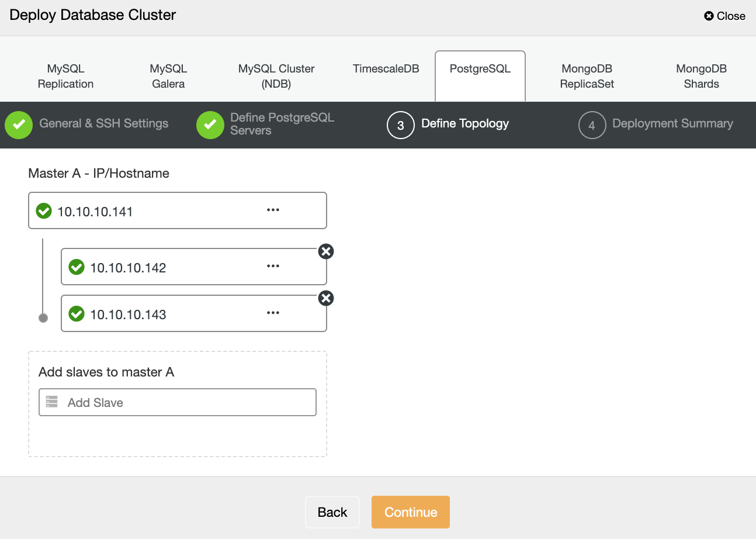Select slave host 10.10.10.142 text
The image size is (756, 539).
(x=128, y=268)
